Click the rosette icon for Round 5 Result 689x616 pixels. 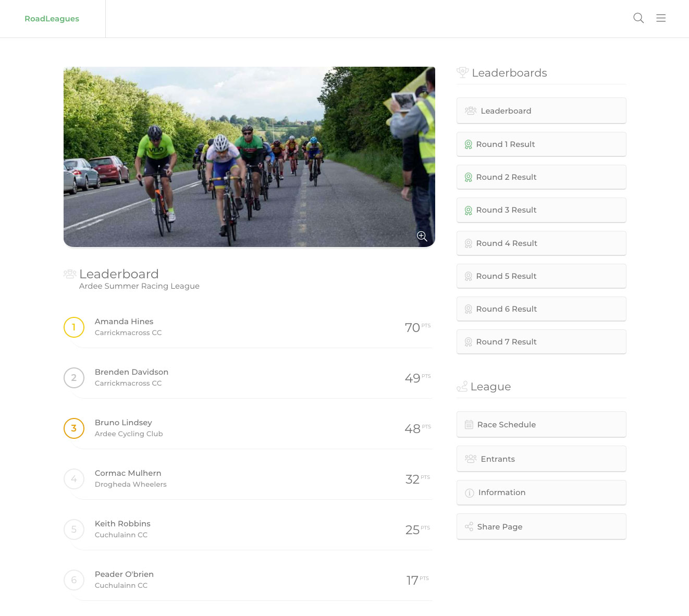[x=469, y=276]
